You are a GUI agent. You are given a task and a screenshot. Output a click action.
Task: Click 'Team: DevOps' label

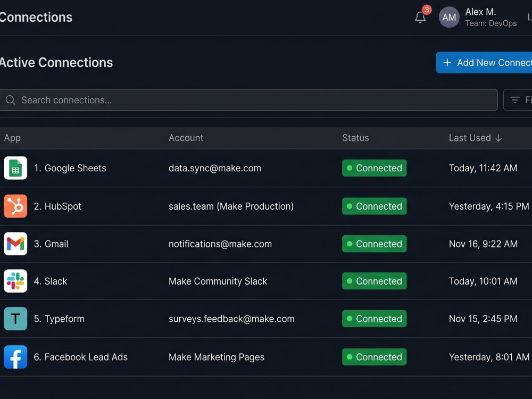pyautogui.click(x=491, y=23)
